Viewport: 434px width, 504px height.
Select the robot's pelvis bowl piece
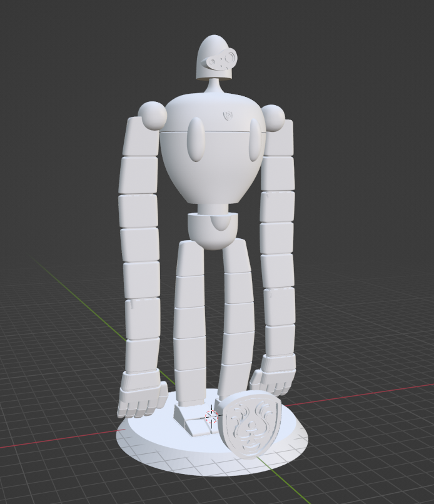coord(213,232)
